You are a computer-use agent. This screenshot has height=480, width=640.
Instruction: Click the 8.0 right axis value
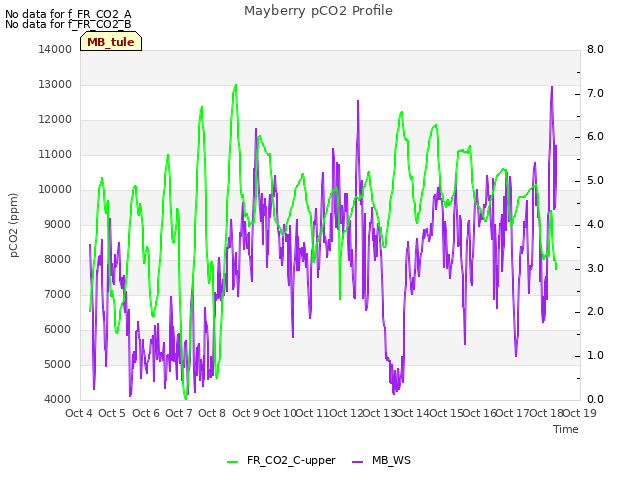[x=595, y=49]
